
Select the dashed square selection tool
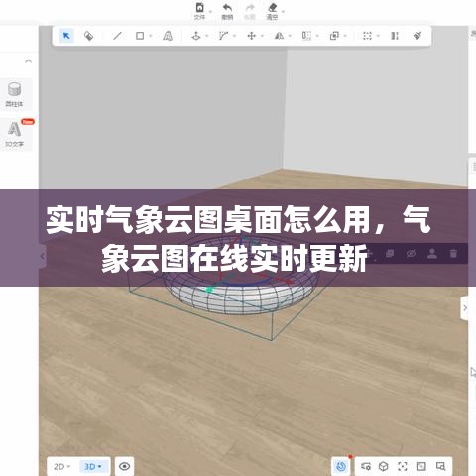point(367,36)
